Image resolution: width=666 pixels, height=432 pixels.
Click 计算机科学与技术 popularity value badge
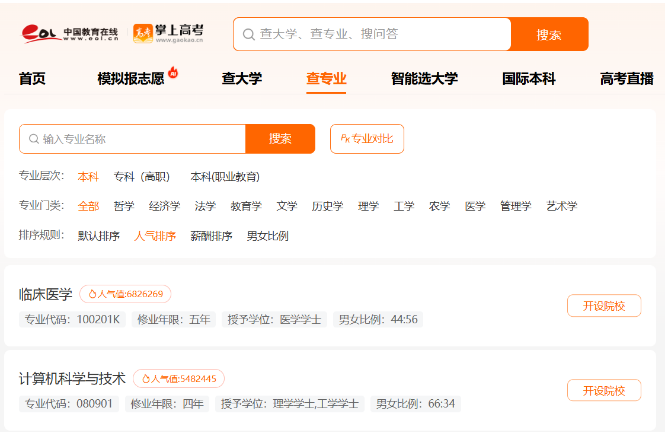click(178, 379)
